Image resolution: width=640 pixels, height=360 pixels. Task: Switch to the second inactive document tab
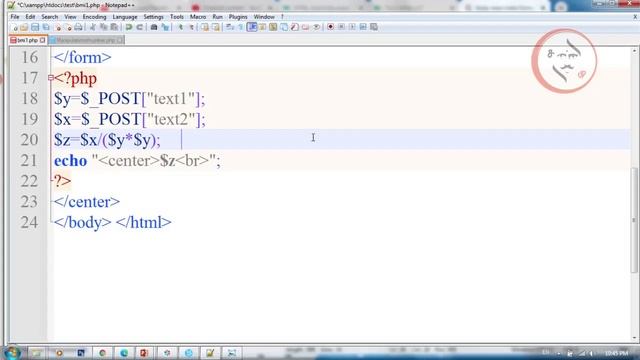(87, 40)
